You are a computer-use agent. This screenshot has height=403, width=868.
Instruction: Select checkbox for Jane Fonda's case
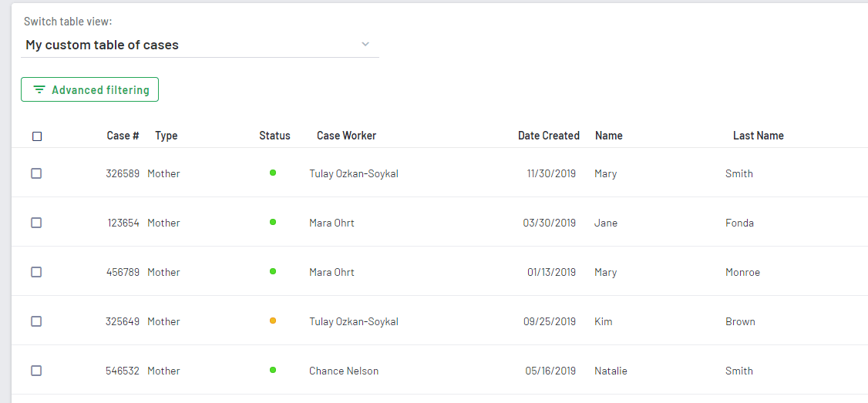pos(36,223)
